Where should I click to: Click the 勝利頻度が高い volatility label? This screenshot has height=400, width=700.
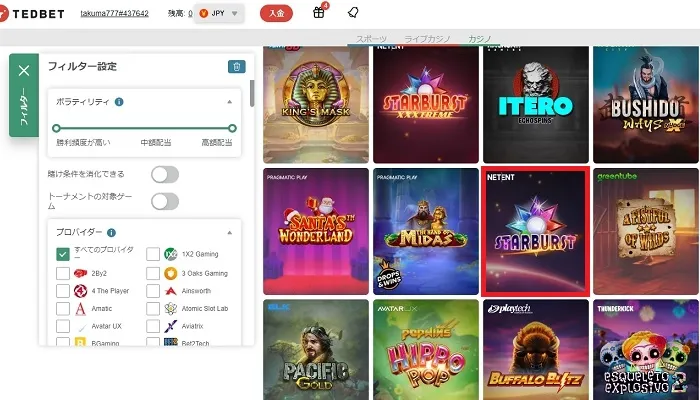coord(83,143)
